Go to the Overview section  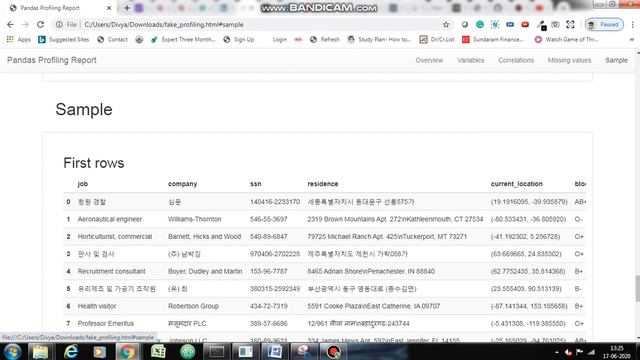[429, 60]
